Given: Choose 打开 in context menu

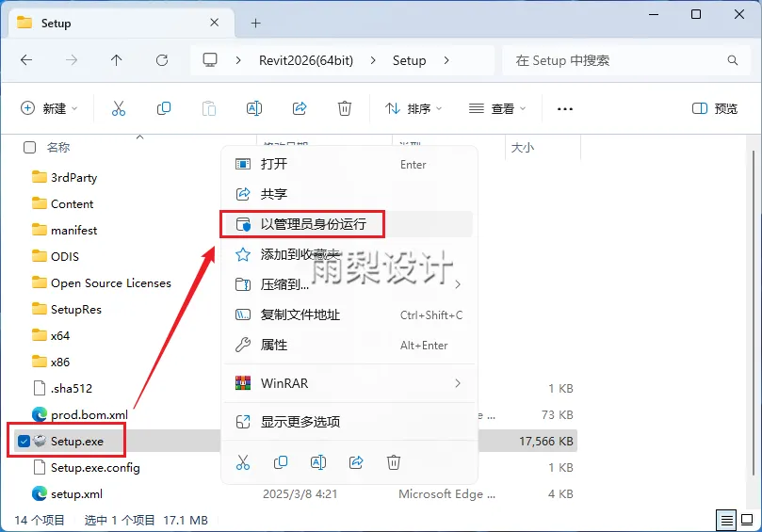Looking at the screenshot, I should [x=348, y=164].
